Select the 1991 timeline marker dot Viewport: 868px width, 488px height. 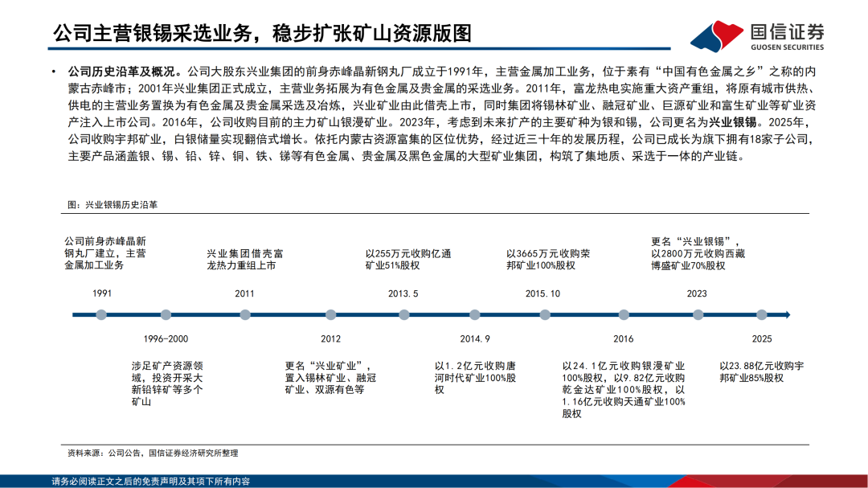tap(101, 314)
